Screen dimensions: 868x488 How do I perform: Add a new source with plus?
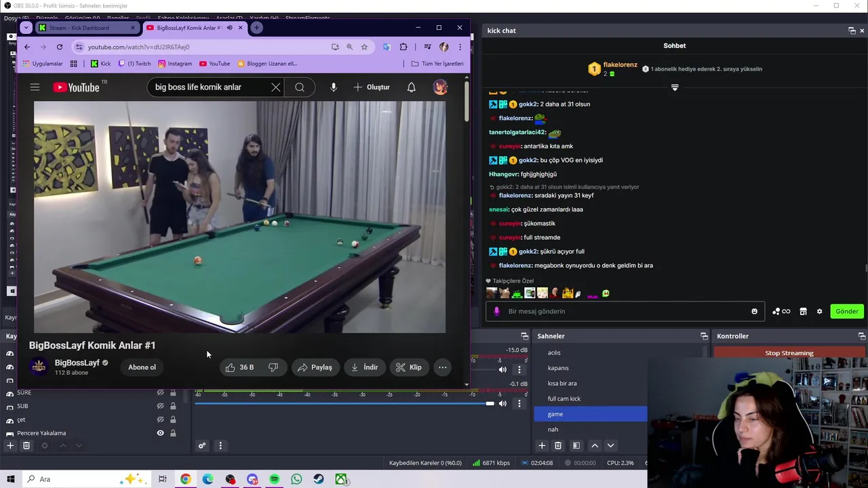[10, 445]
